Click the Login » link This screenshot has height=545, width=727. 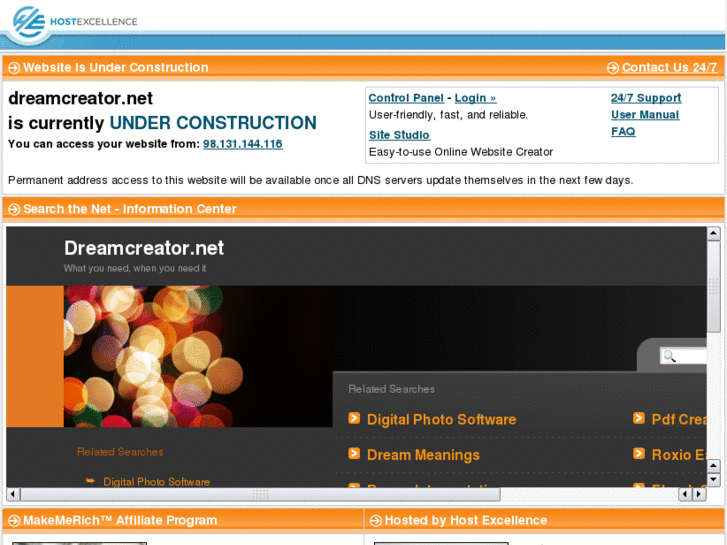pos(475,98)
